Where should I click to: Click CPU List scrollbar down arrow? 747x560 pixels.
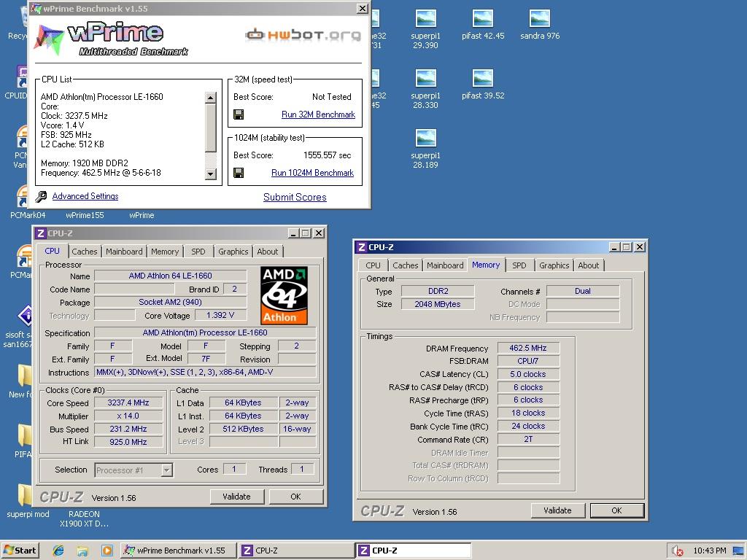click(211, 174)
